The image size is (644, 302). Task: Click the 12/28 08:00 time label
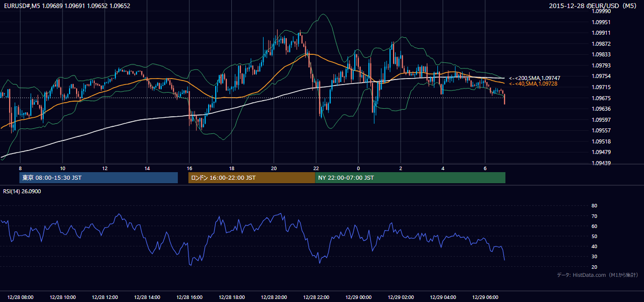20,297
